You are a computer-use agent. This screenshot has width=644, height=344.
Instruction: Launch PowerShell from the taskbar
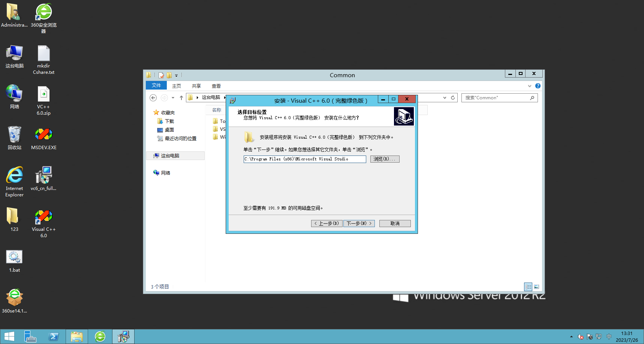point(54,337)
